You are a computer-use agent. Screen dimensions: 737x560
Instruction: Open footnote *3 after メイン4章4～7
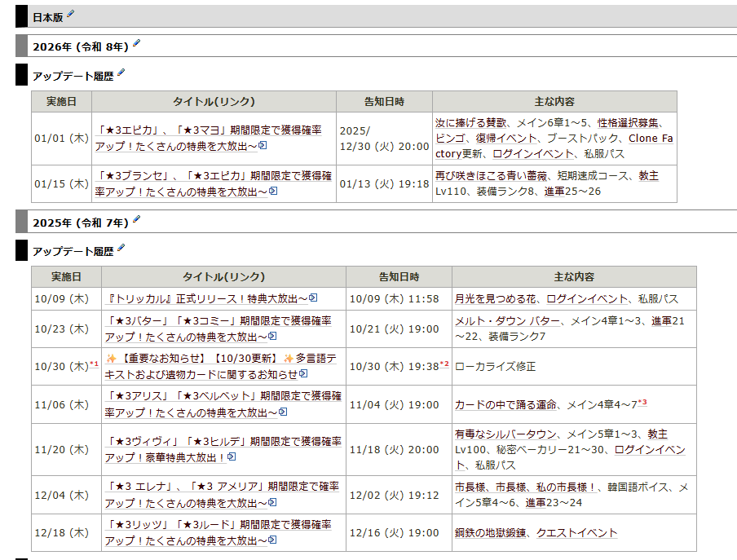(x=642, y=402)
